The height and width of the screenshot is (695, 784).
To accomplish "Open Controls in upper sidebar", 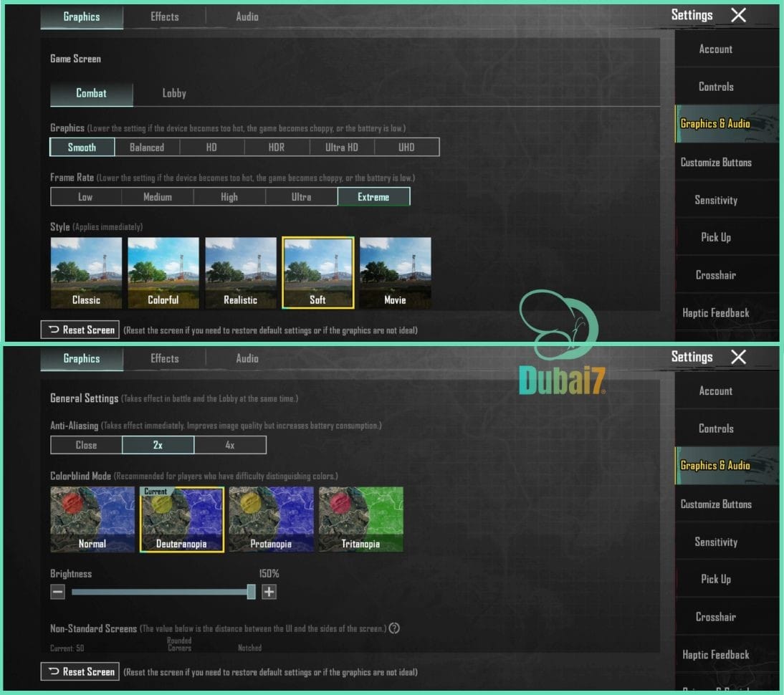I will pos(727,87).
